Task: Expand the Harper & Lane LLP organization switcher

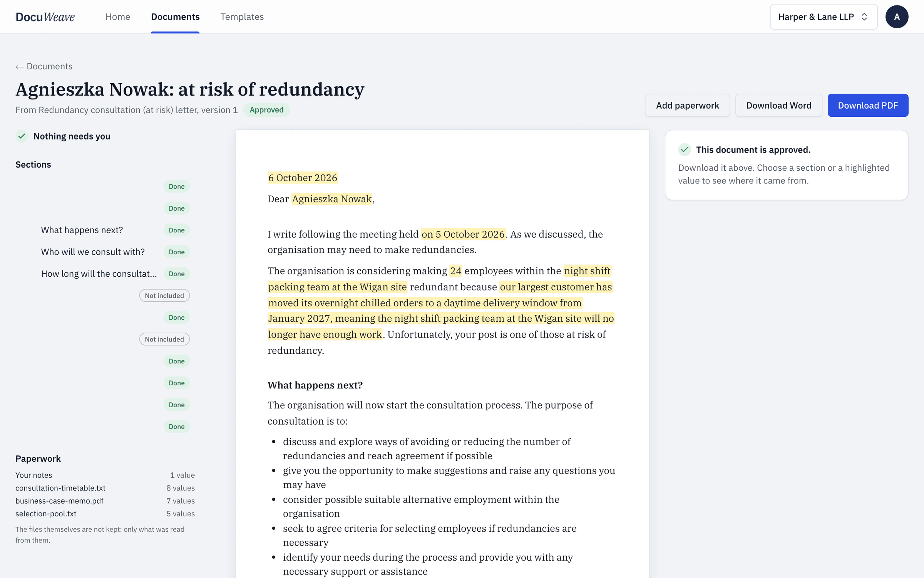Action: (x=824, y=17)
